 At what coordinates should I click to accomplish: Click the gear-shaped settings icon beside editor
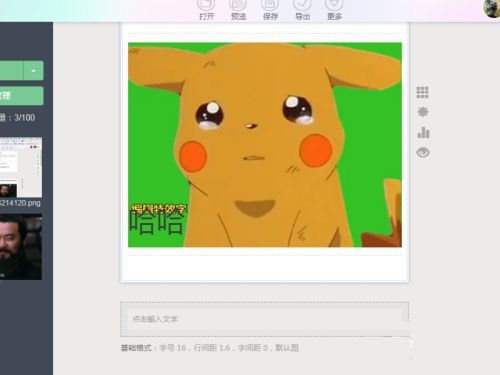point(423,112)
